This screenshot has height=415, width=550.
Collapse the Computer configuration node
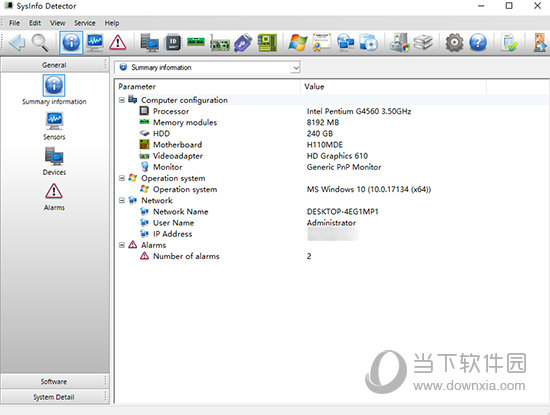[x=122, y=100]
